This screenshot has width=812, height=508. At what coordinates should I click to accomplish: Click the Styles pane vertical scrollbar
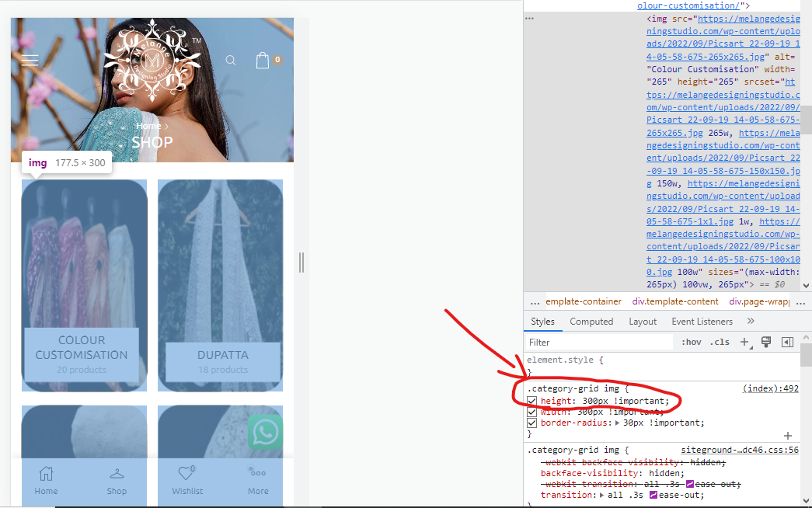point(806,354)
